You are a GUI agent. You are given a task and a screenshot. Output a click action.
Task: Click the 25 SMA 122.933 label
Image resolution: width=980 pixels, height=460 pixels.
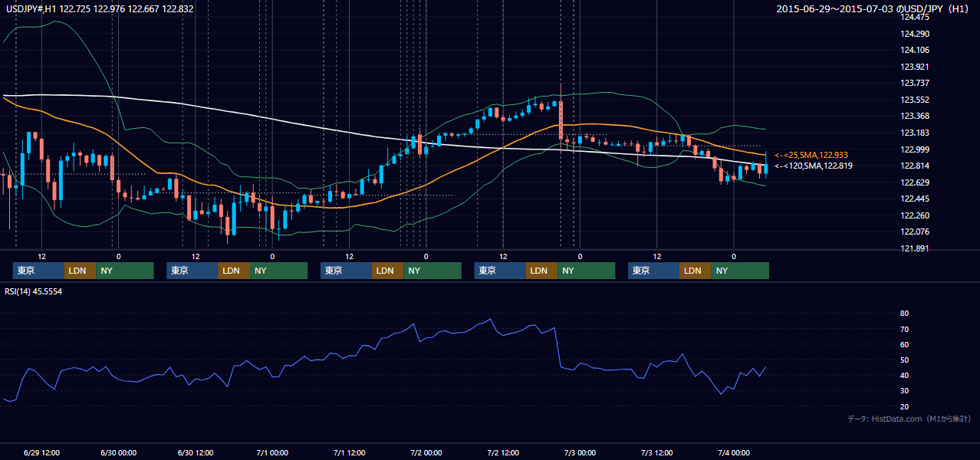813,155
